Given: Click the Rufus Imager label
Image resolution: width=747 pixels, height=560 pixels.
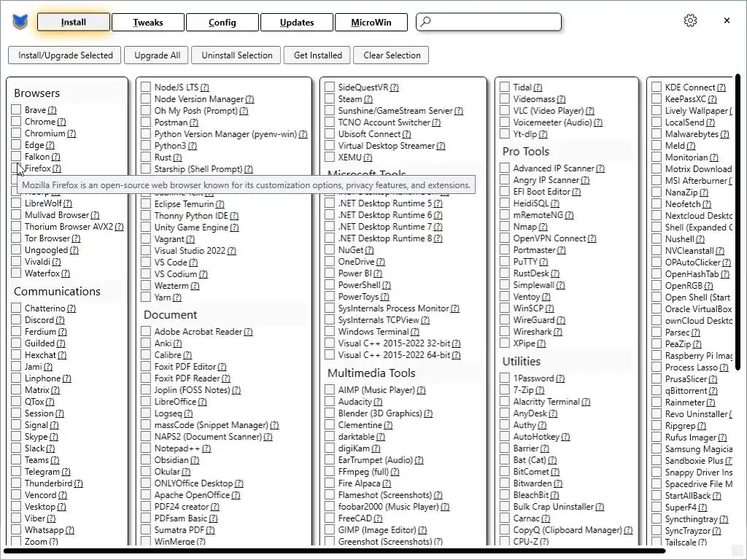Looking at the screenshot, I should (x=691, y=437).
